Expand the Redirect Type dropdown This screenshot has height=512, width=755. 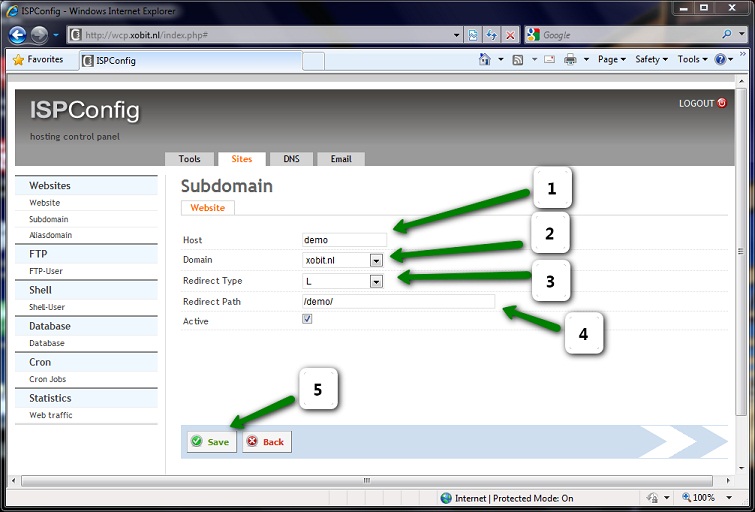(x=376, y=281)
